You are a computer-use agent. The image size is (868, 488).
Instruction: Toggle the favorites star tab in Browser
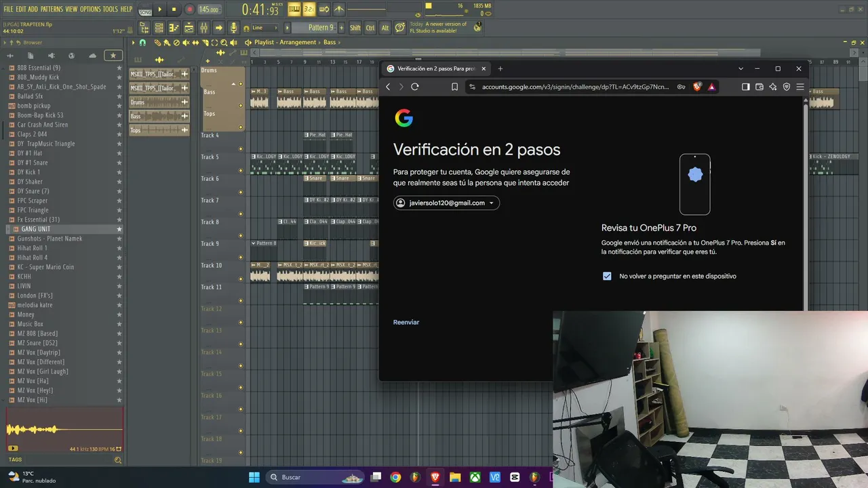pos(113,56)
